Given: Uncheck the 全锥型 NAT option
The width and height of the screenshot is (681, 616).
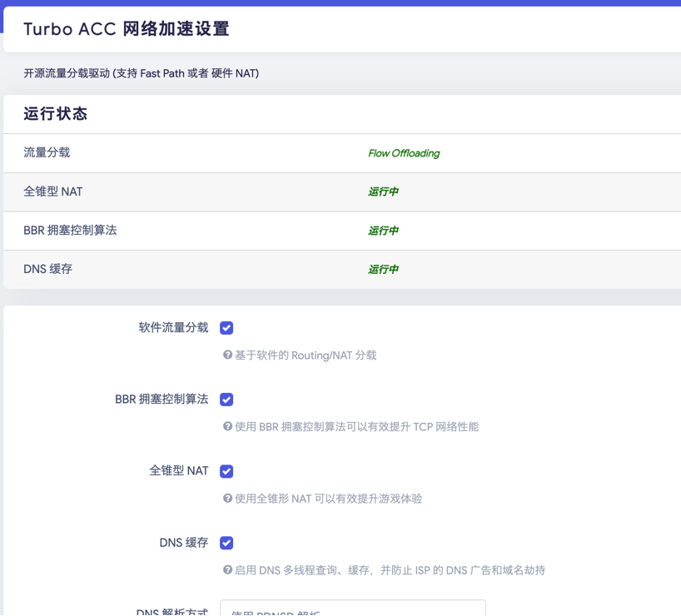Looking at the screenshot, I should (x=226, y=471).
